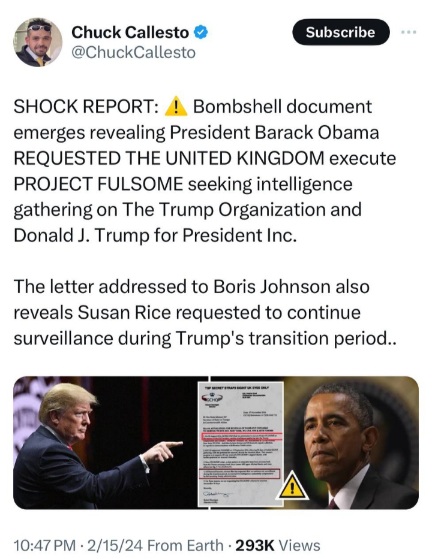Open the @ChuckCallesto handle link
This screenshot has width=432, height=559.
(133, 52)
